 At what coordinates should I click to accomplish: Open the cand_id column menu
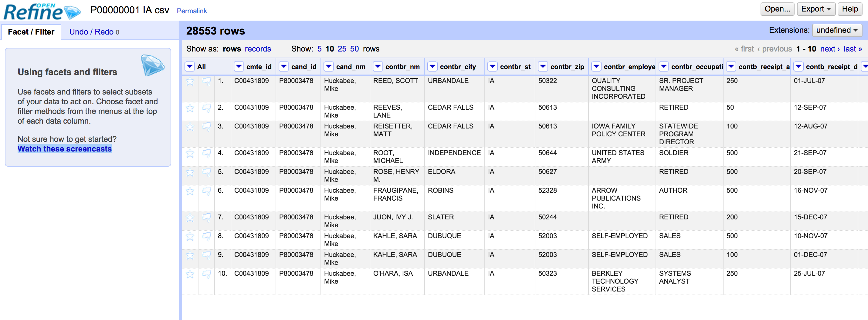pyautogui.click(x=284, y=67)
